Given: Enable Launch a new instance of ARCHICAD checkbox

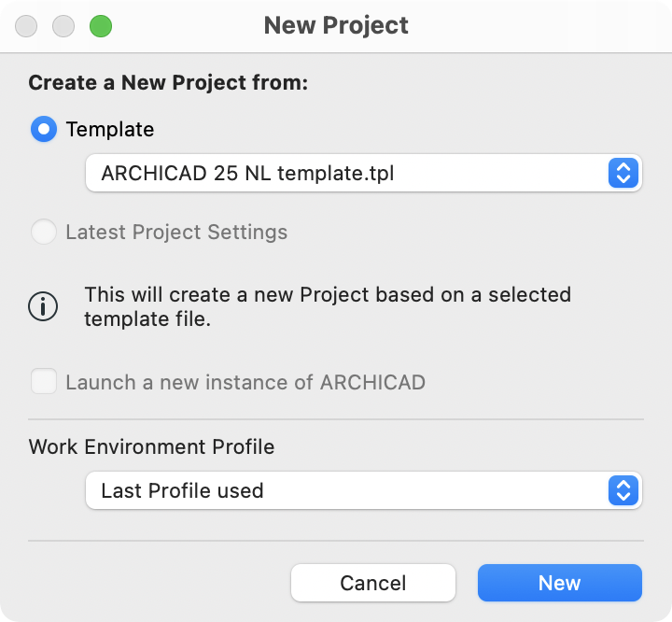Looking at the screenshot, I should tap(44, 381).
